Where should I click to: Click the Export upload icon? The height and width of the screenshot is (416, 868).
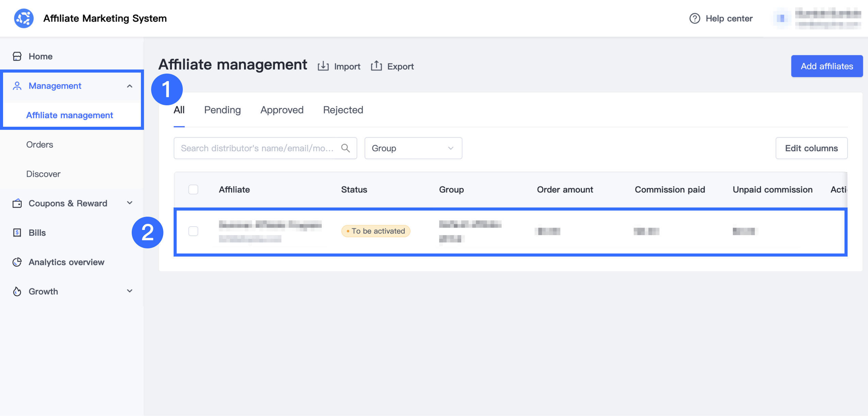coord(376,66)
